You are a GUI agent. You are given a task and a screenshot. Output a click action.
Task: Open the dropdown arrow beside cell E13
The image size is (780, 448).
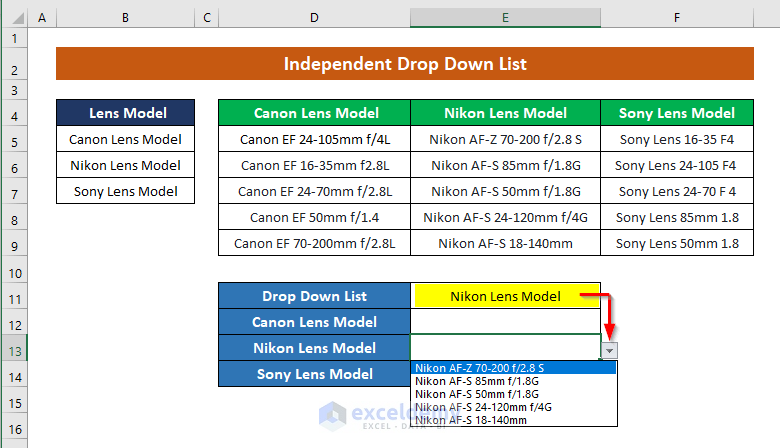[x=609, y=351]
